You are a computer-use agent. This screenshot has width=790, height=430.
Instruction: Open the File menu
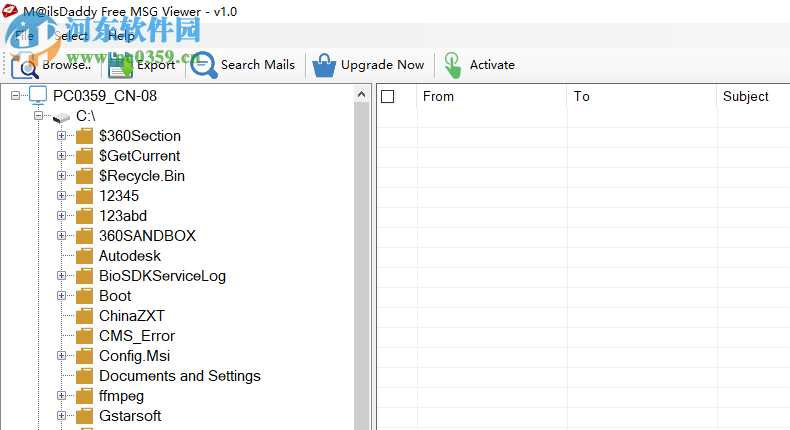(24, 36)
